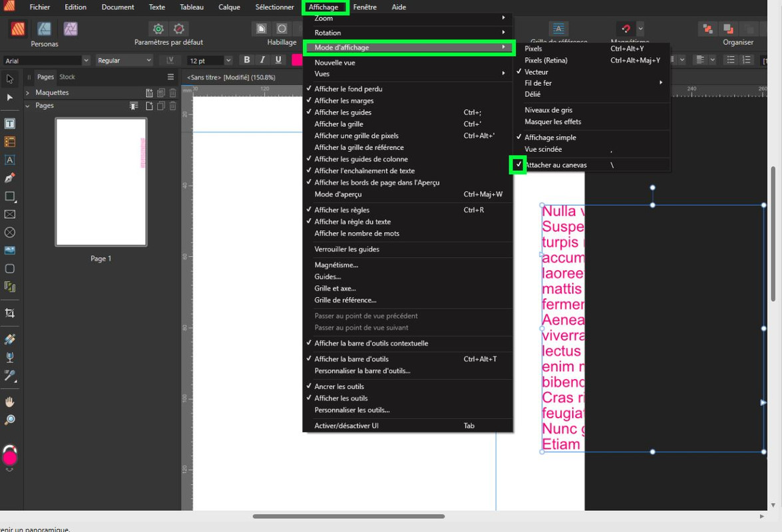Toggle Bold formatting

(x=246, y=60)
